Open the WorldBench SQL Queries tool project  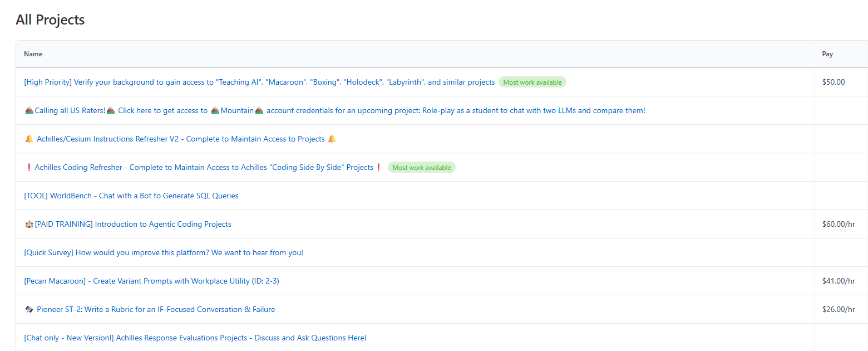point(131,196)
